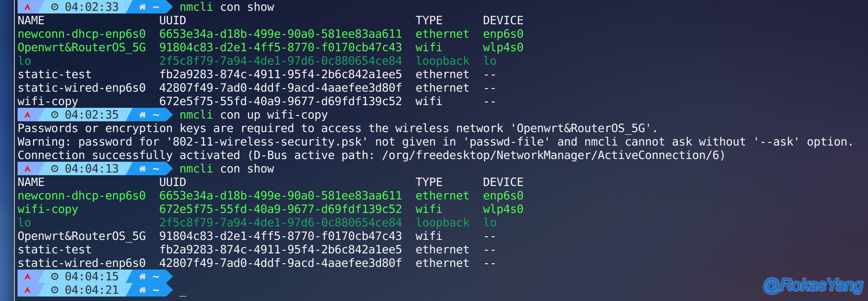Click the clock icon beside 04:02:33

55,7
